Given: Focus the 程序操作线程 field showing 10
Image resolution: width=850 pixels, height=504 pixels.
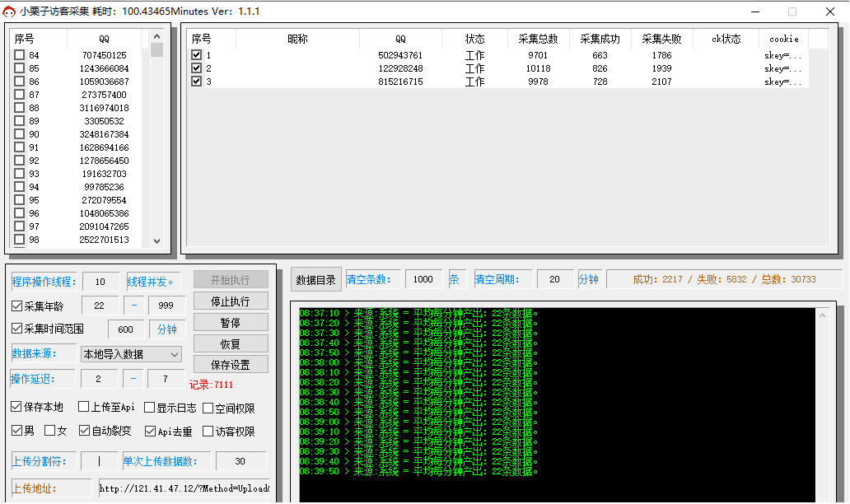Looking at the screenshot, I should (x=100, y=282).
